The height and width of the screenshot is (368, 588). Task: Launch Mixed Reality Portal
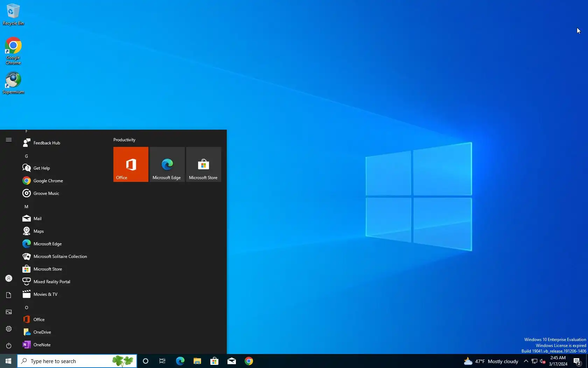tap(63, 282)
